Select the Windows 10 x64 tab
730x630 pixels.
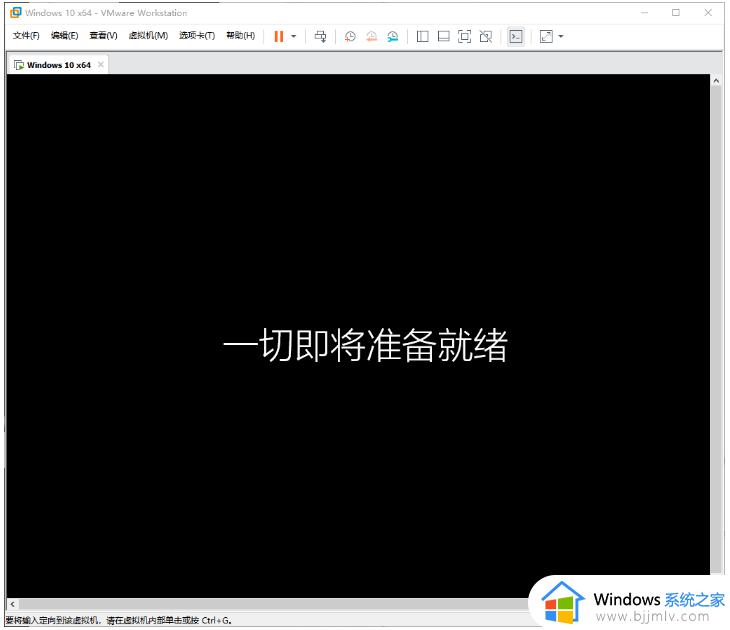point(59,65)
